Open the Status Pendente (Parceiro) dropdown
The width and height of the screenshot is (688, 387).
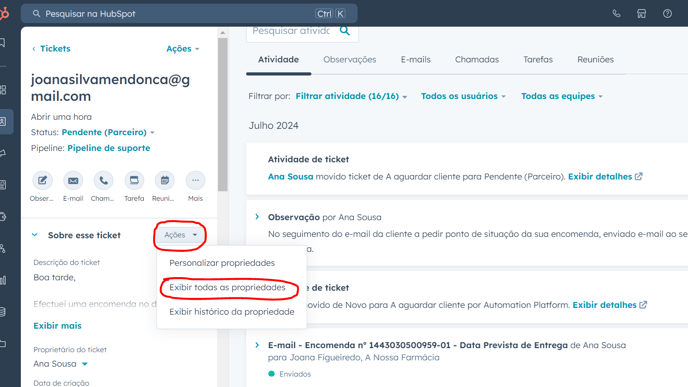pos(108,132)
